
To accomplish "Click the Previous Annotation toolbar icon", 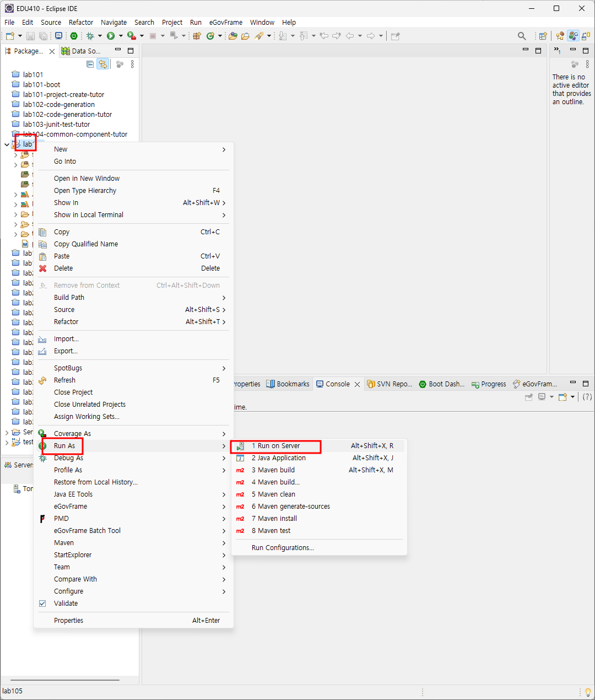I will tap(304, 36).
